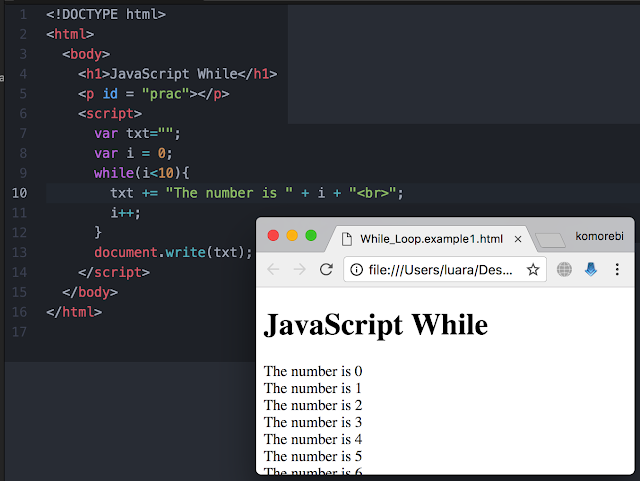640x481 pixels.
Task: Click line number 17 in the gutter
Action: coord(19,332)
